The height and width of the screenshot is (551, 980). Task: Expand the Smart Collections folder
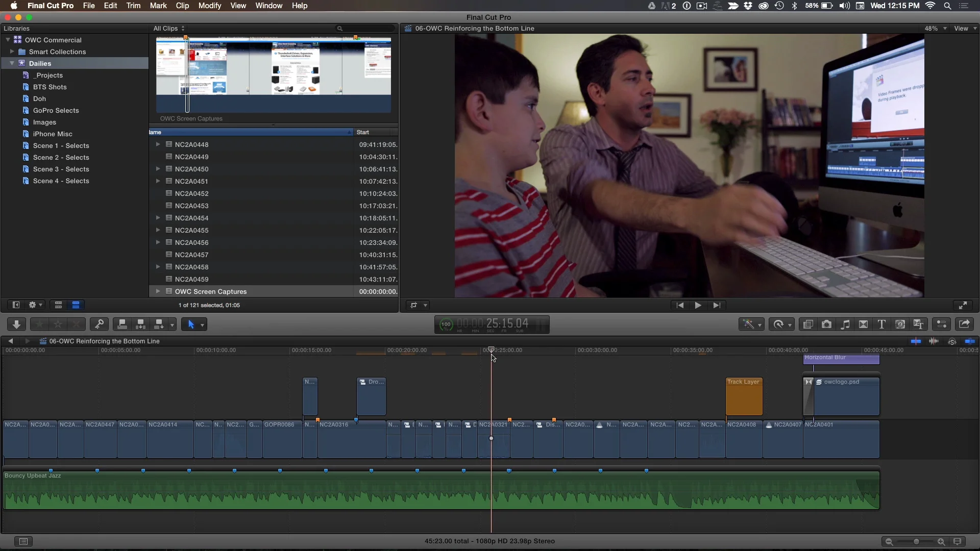coord(12,52)
